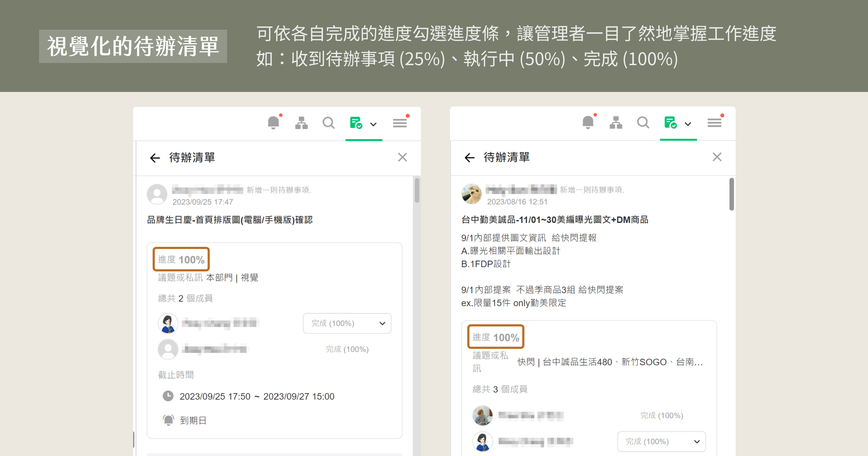This screenshot has width=868, height=456.
Task: Click scrollbar thumb in right panel
Action: tap(732, 194)
